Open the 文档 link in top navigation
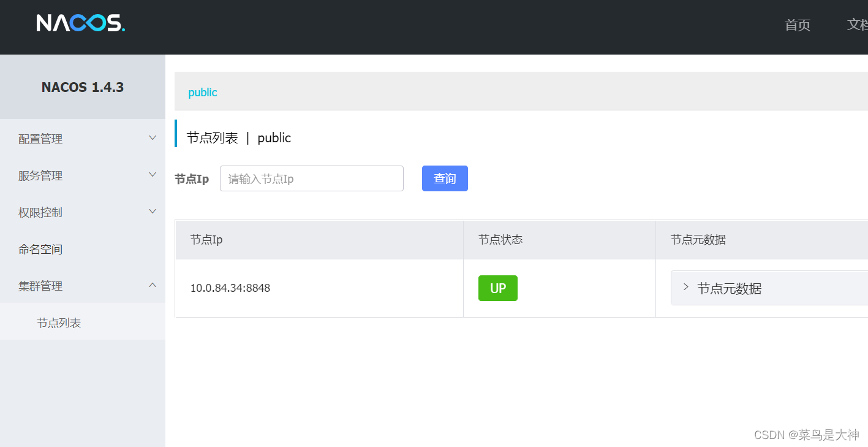Image resolution: width=868 pixels, height=447 pixels. [x=857, y=25]
